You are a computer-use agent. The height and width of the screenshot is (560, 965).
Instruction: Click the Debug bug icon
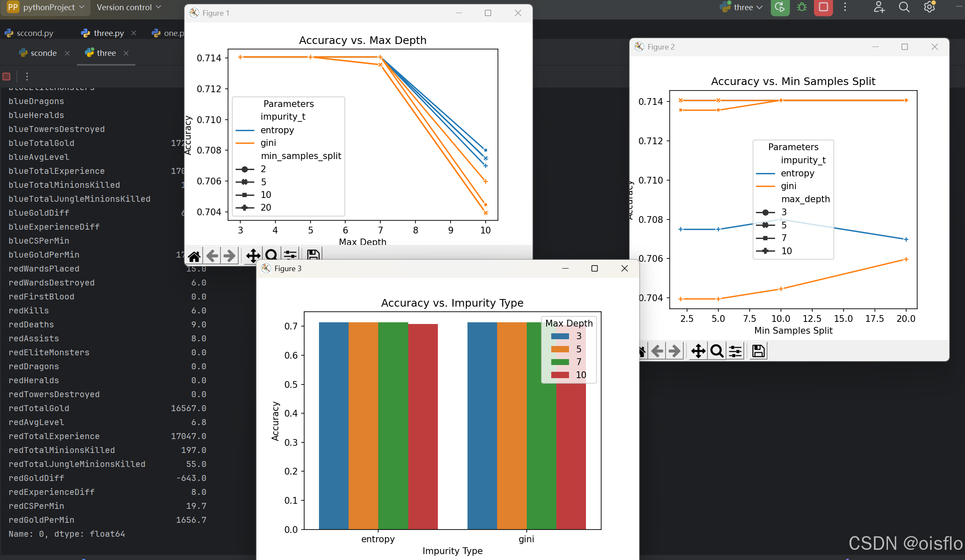click(802, 7)
